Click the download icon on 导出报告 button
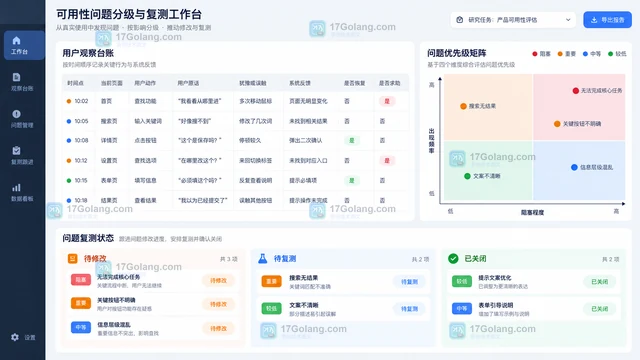 [594, 20]
